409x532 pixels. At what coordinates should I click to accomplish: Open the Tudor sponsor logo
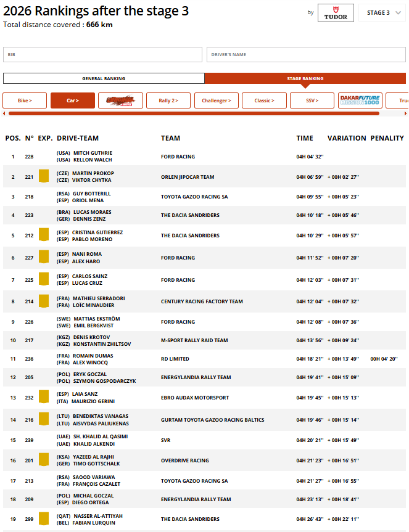336,13
